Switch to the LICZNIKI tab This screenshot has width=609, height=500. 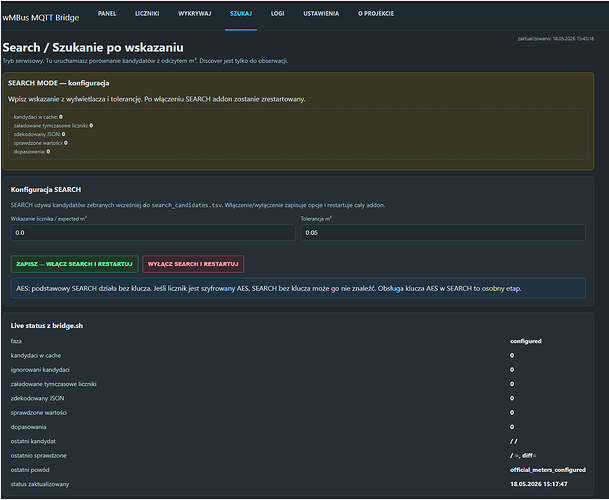(x=147, y=14)
